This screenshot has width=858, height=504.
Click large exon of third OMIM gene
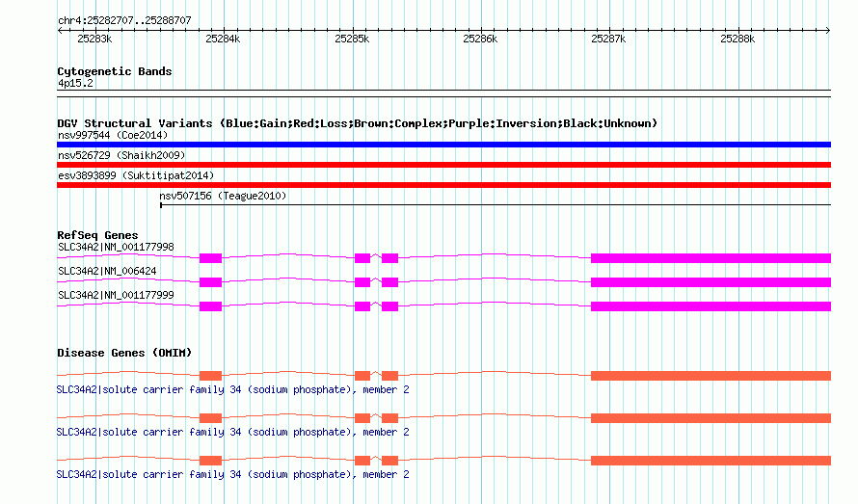coord(711,461)
